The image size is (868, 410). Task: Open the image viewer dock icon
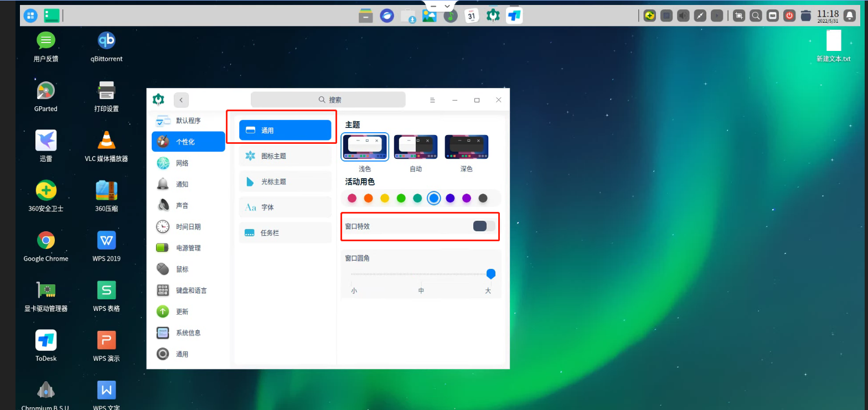[429, 15]
